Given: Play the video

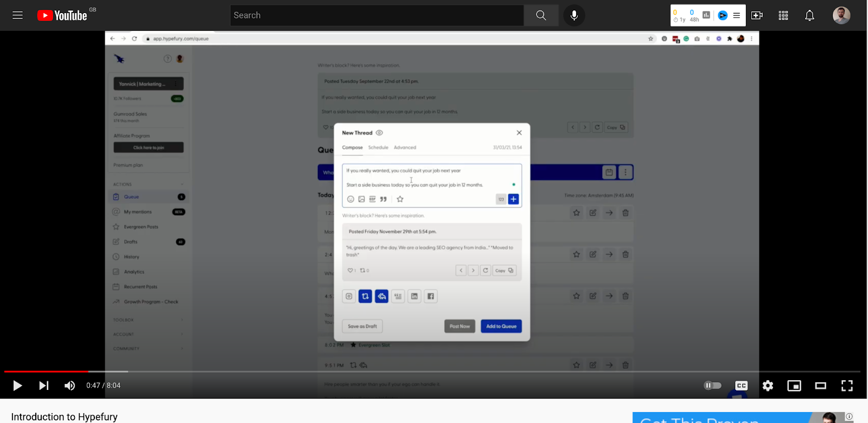Looking at the screenshot, I should (x=17, y=386).
